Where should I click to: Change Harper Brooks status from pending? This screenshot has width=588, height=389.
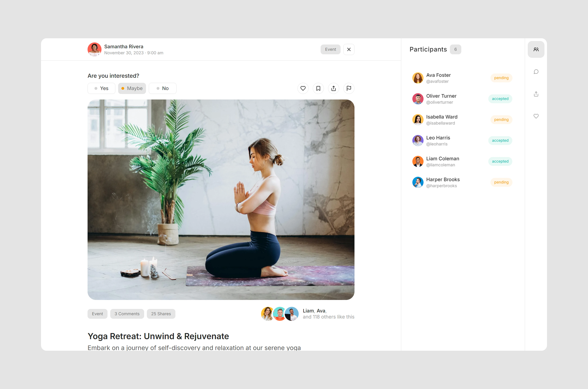[x=501, y=182]
